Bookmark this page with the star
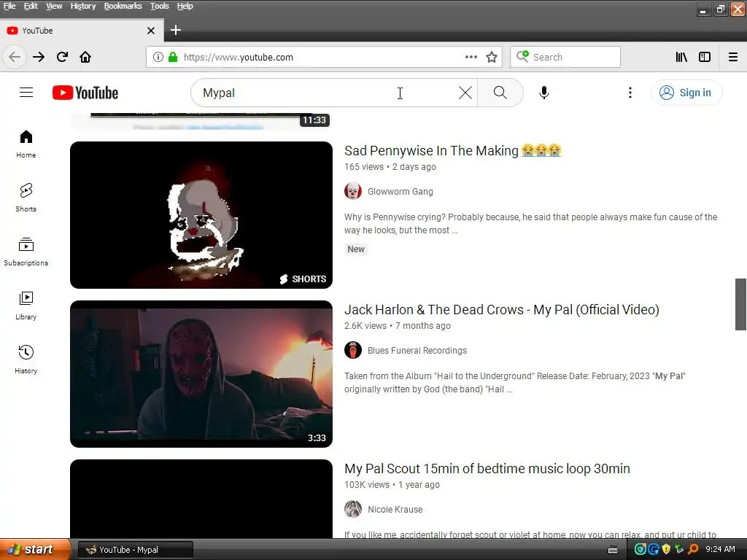This screenshot has width=747, height=560. 492,57
